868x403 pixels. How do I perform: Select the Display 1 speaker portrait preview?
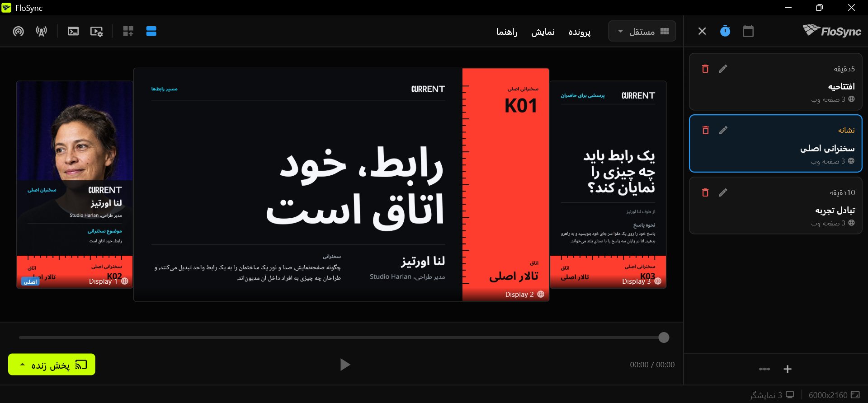(75, 184)
